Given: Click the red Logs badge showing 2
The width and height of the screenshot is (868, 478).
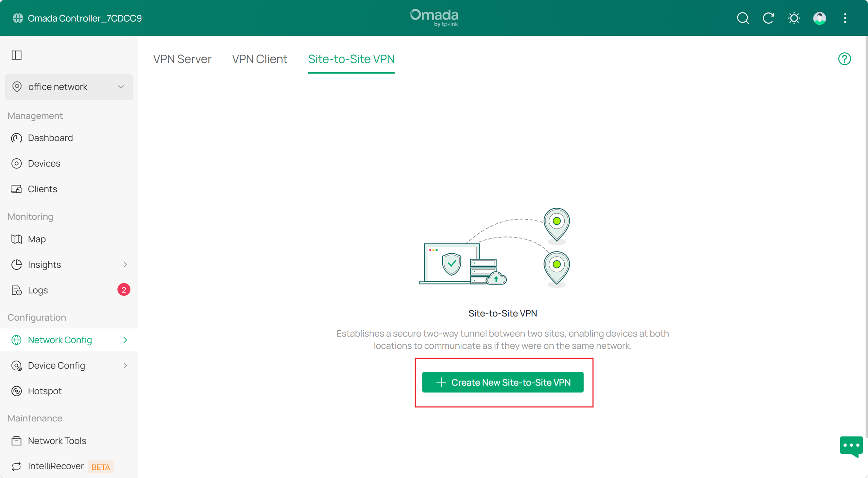Looking at the screenshot, I should coord(124,290).
